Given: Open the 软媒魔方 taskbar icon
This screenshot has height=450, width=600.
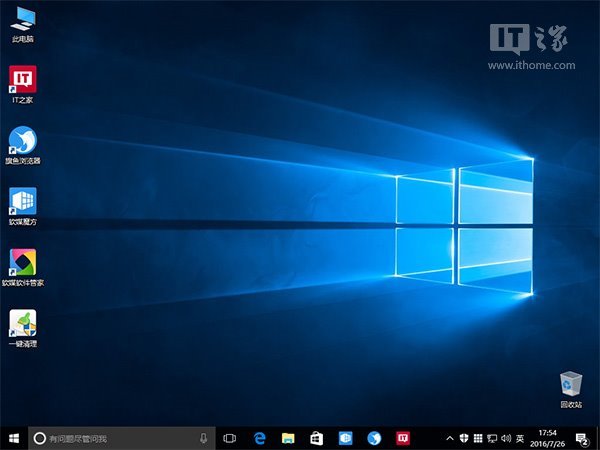Looking at the screenshot, I should (x=346, y=438).
